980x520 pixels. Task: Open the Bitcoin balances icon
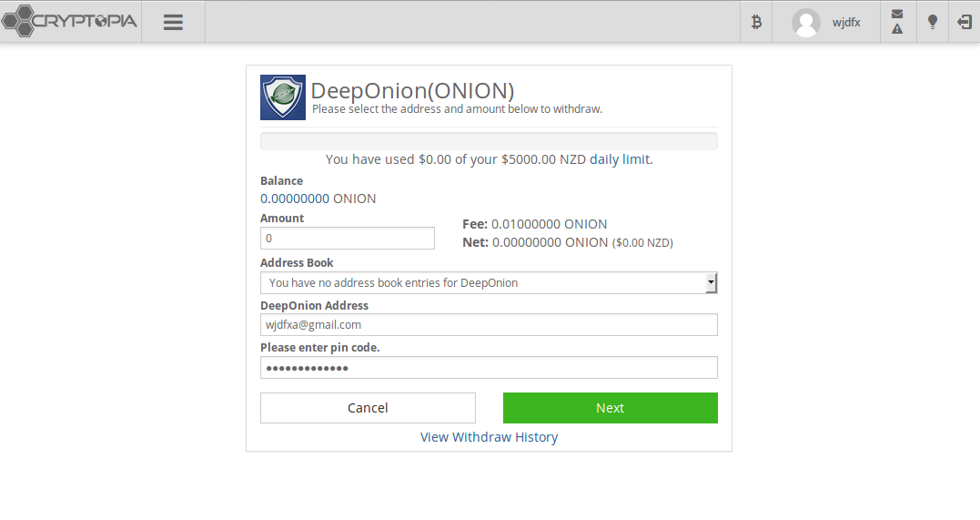[x=756, y=23]
